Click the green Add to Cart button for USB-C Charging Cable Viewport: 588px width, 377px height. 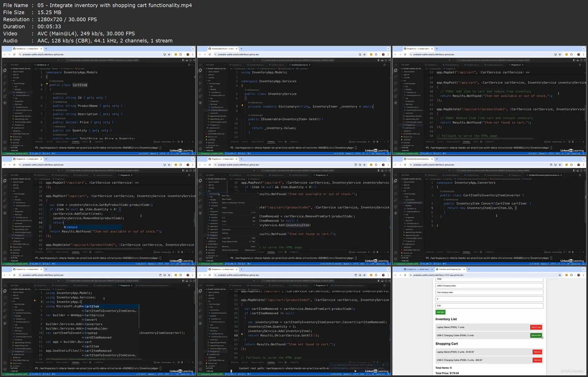click(x=536, y=335)
